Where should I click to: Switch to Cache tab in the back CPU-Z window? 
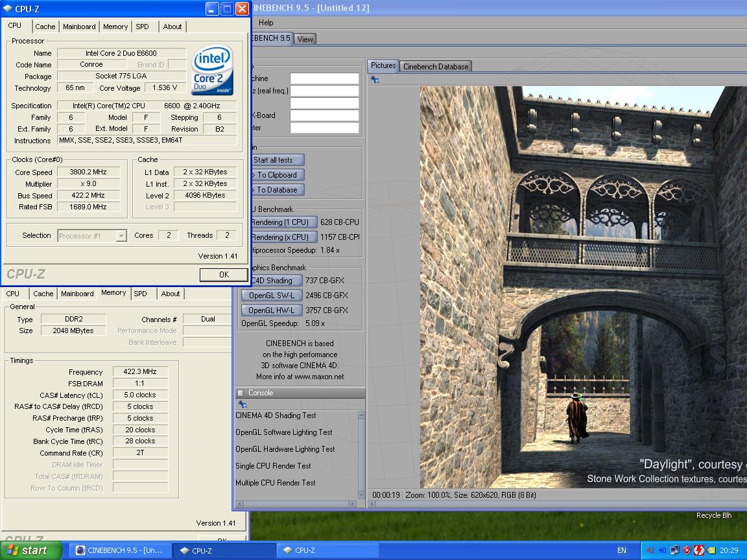click(43, 294)
